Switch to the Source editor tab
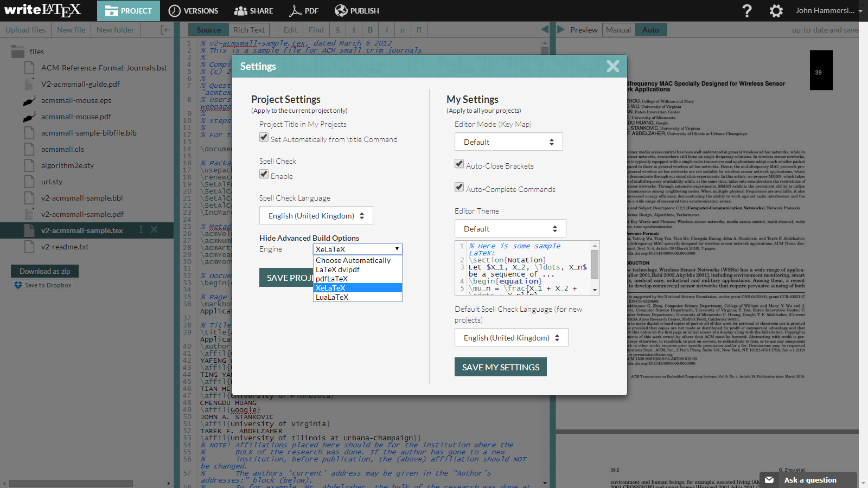Image resolution: width=868 pixels, height=488 pixels. 208,30
